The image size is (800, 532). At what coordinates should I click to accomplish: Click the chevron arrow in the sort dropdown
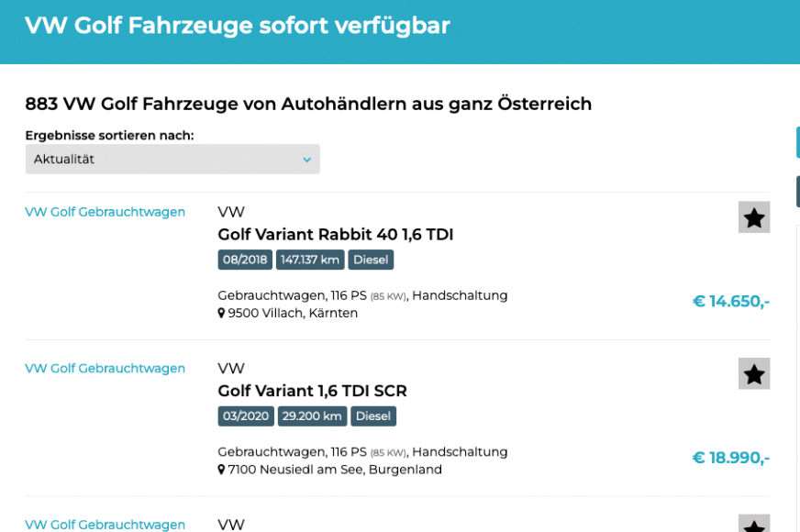[306, 160]
